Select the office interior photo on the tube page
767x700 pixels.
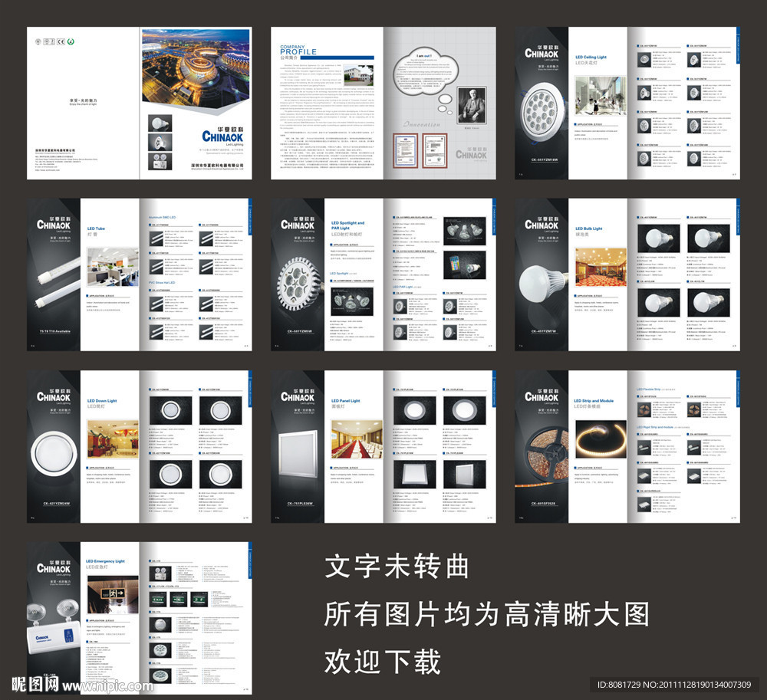tap(113, 267)
